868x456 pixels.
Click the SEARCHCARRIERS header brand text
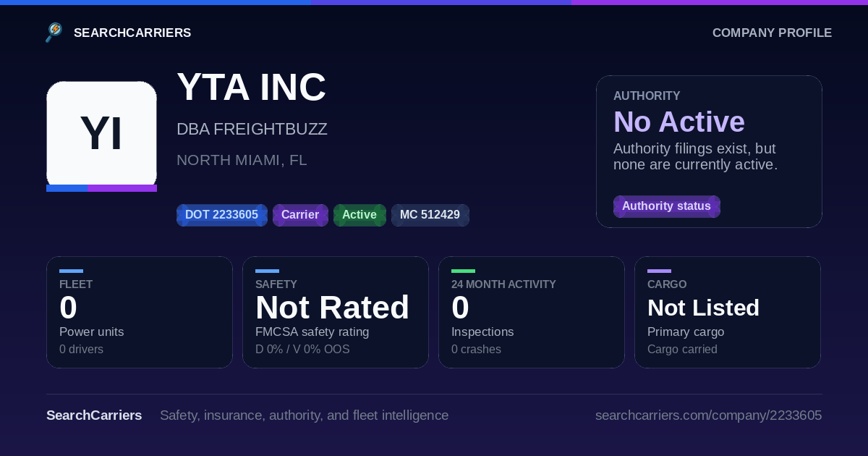tap(132, 33)
